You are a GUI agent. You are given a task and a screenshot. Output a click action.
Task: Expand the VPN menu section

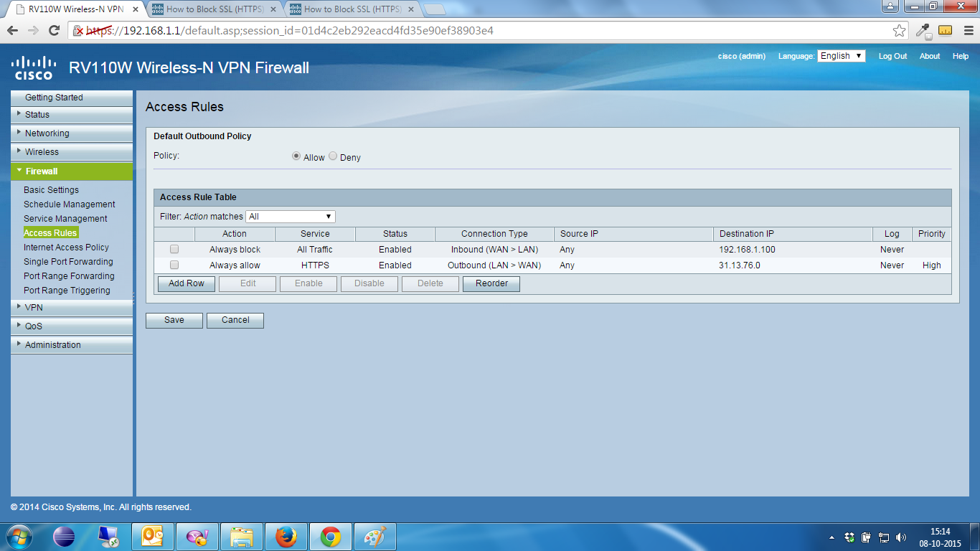(x=72, y=308)
